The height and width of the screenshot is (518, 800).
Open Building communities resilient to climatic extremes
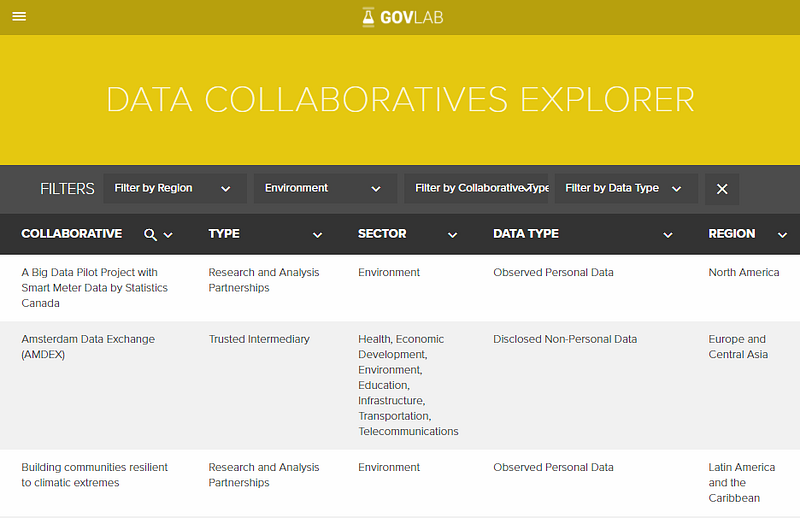tap(94, 475)
